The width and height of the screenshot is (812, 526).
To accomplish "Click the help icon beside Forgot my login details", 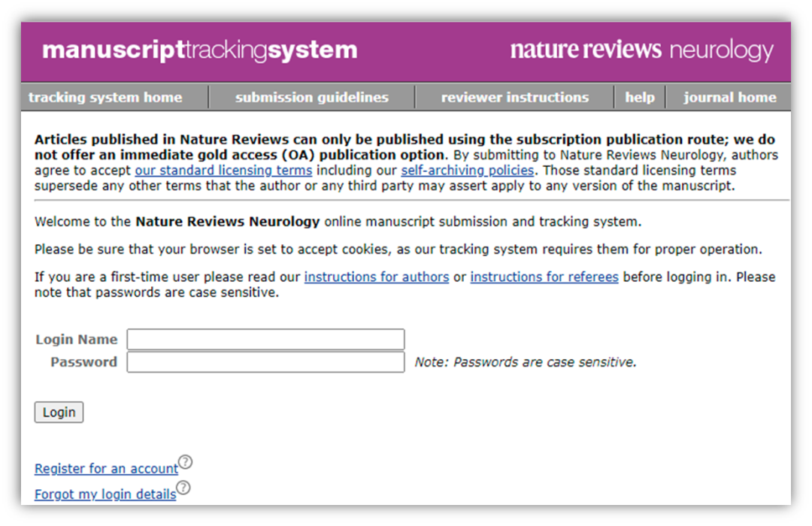I will pyautogui.click(x=183, y=488).
